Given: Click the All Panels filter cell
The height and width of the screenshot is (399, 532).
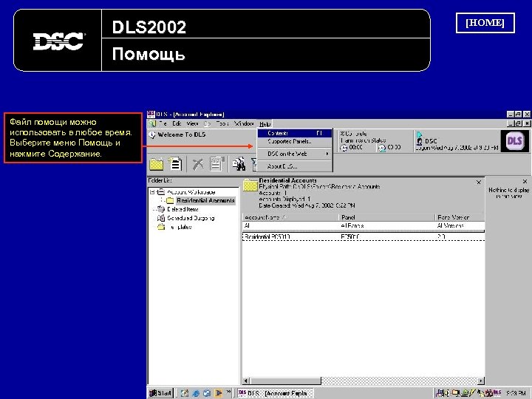Looking at the screenshot, I should pyautogui.click(x=386, y=225).
